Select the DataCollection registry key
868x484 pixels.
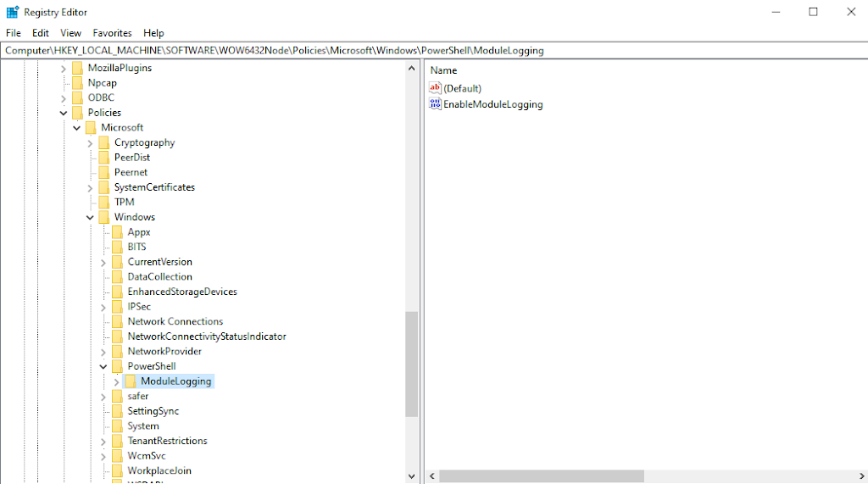pos(159,276)
